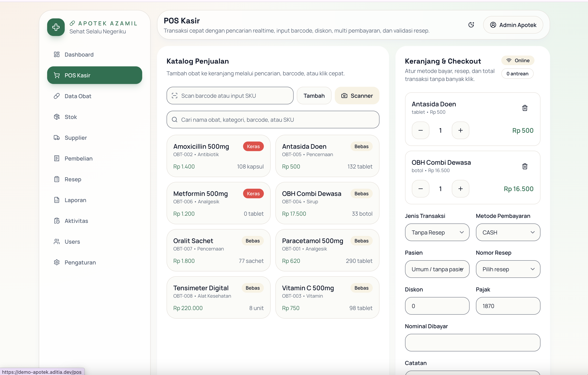Delete Antasida Doen from cart
The width and height of the screenshot is (588, 375).
coord(524,108)
